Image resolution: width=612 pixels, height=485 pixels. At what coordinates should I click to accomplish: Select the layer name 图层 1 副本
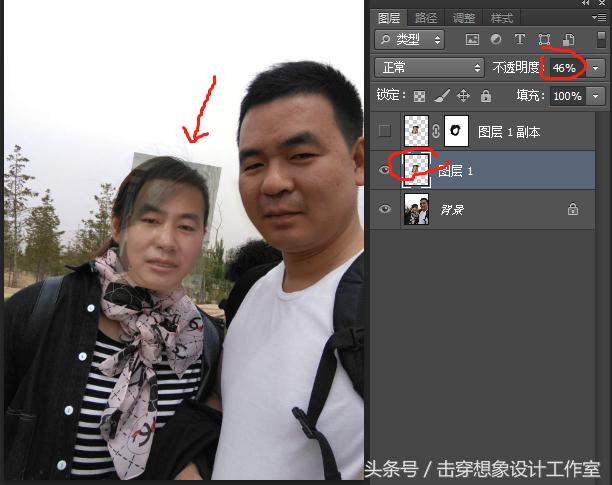tap(509, 132)
